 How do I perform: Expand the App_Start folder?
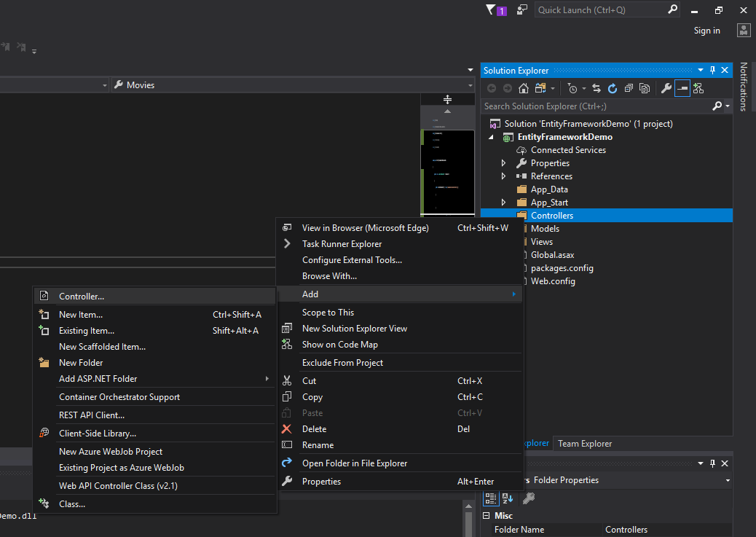click(x=503, y=202)
